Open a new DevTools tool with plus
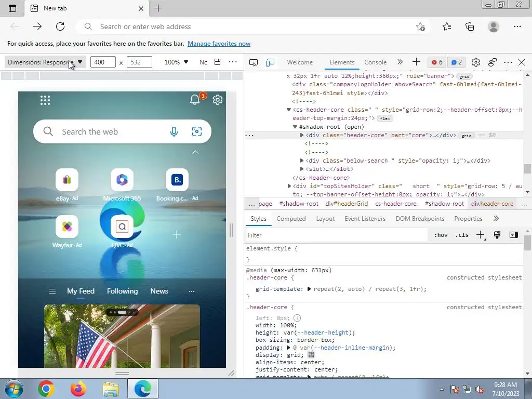Image resolution: width=532 pixels, height=399 pixels. pos(416,62)
